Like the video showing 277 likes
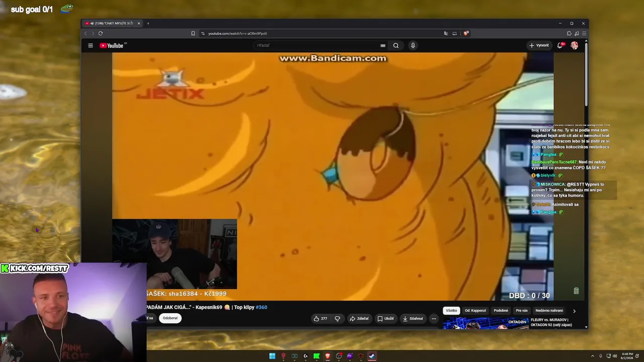 click(320, 318)
